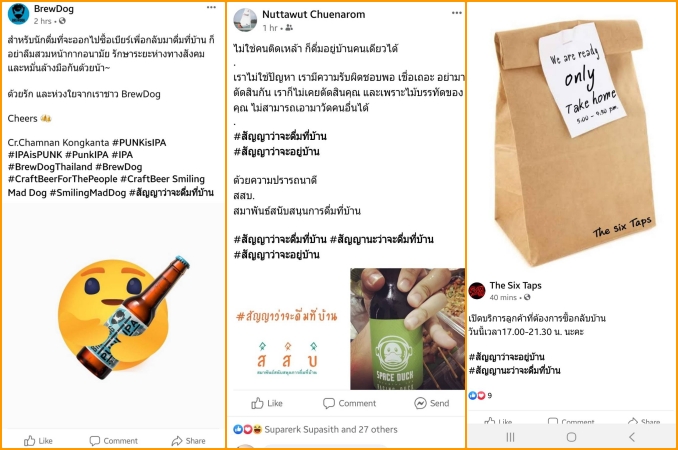
Task: Open Nuttawut Chuenarom post options menu
Action: point(457,13)
